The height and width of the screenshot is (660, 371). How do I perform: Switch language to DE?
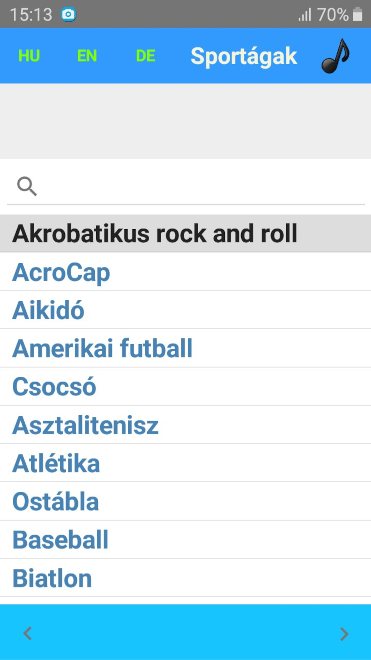pyautogui.click(x=146, y=56)
